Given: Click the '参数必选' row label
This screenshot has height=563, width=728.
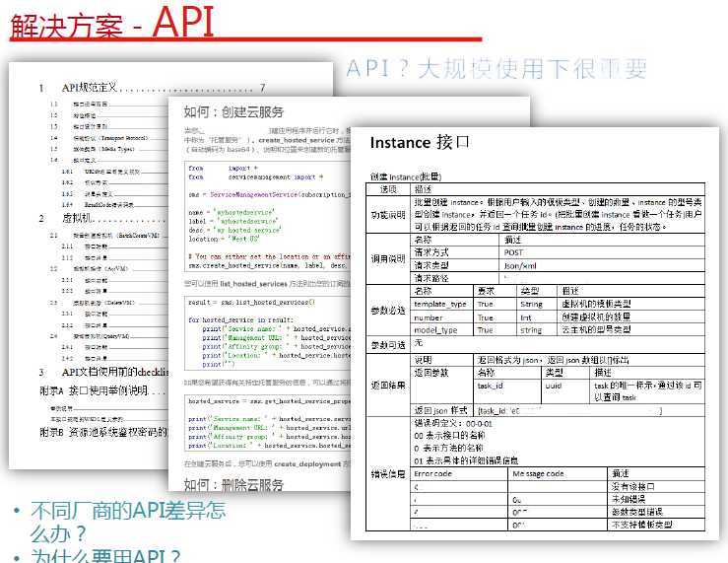Looking at the screenshot, I should click(x=388, y=310).
